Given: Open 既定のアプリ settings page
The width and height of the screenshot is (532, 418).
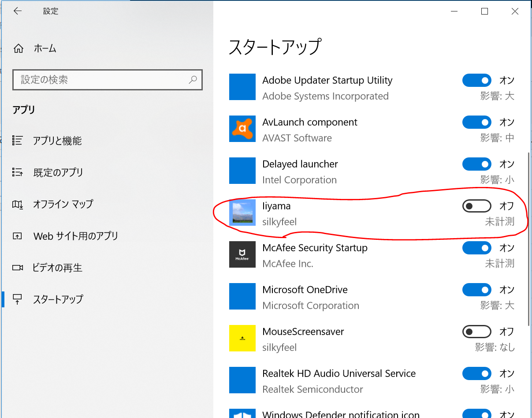Looking at the screenshot, I should pos(58,172).
